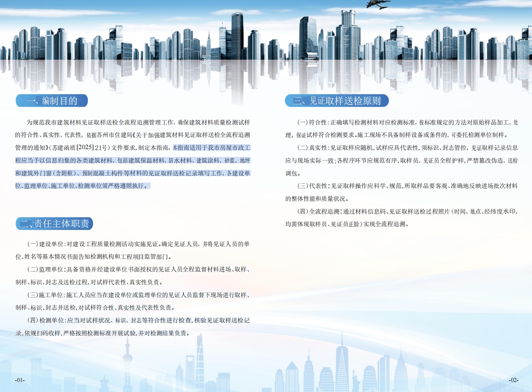The image size is (532, 392).
Task: Click the line ending "检测单位须严格遵照执行。"
Action: (x=82, y=186)
